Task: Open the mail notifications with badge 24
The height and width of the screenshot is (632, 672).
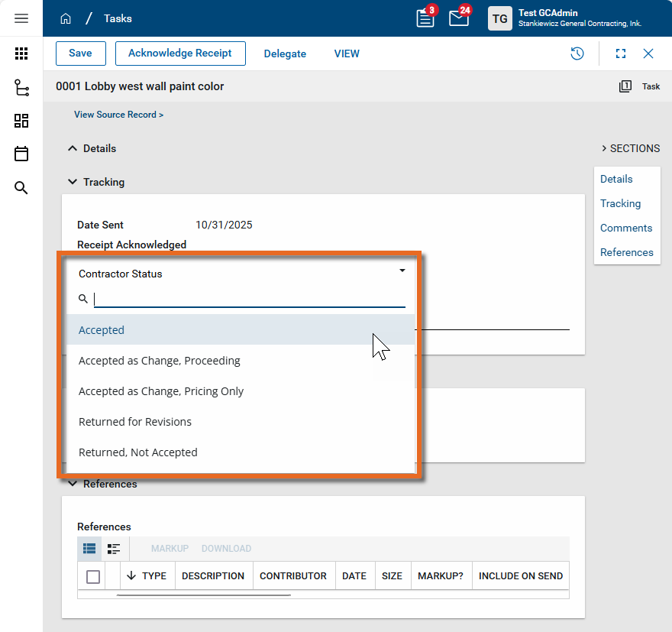Action: click(x=459, y=18)
